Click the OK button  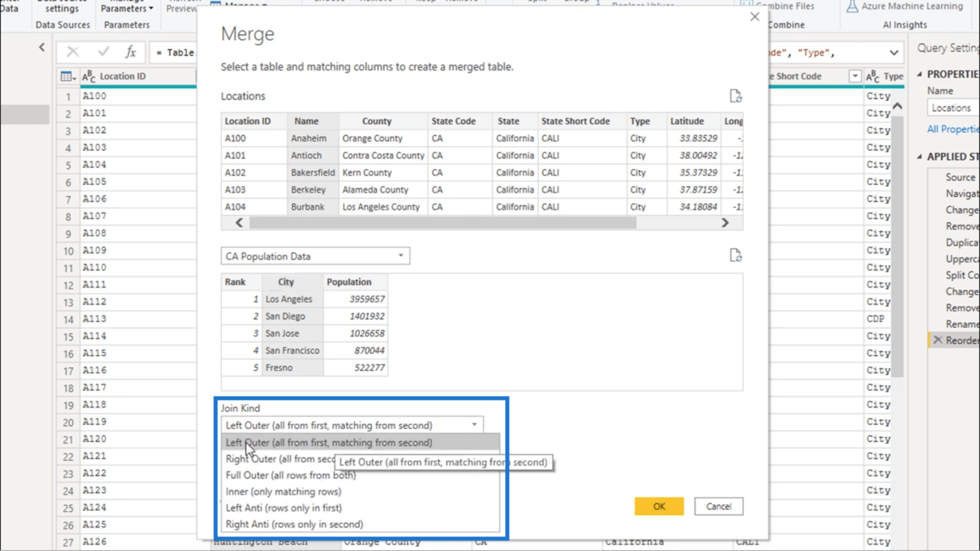[x=659, y=506]
